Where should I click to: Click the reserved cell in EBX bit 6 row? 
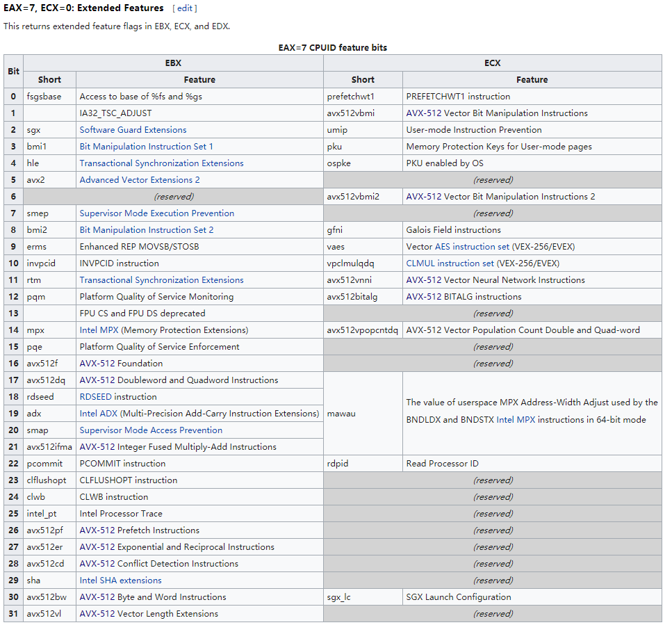173,197
